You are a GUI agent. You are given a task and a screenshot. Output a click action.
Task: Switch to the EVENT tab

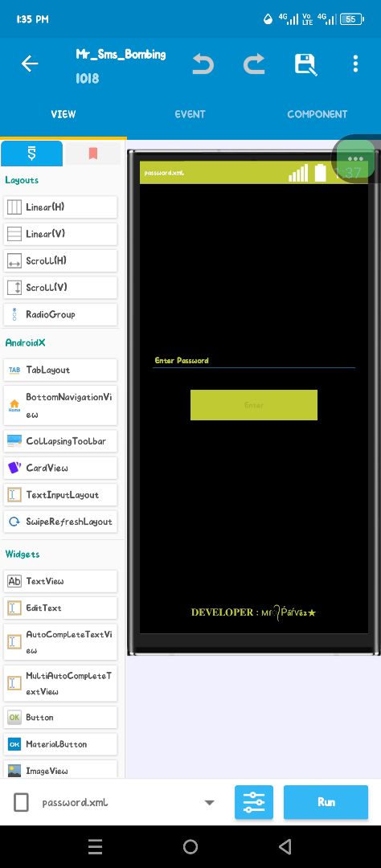(x=190, y=114)
